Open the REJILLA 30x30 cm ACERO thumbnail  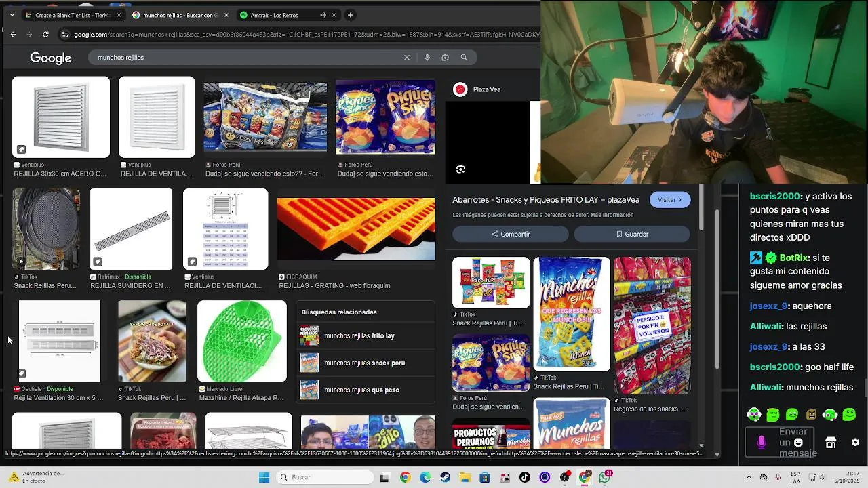click(x=61, y=117)
